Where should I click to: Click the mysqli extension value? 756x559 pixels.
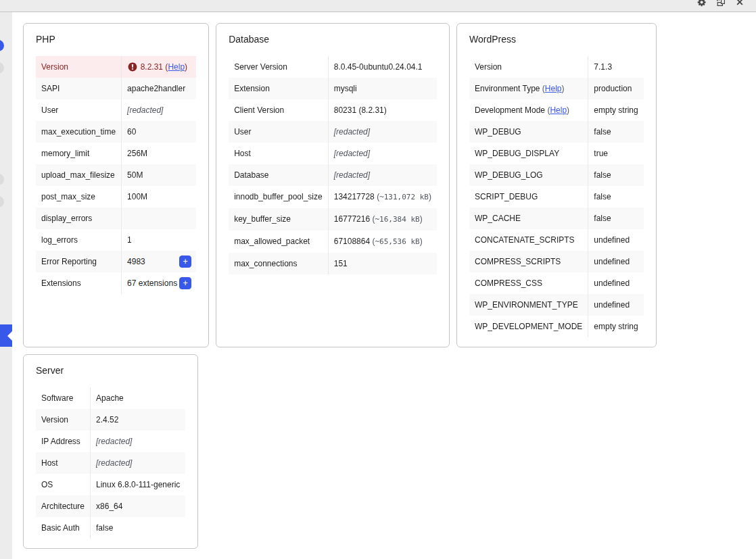tap(346, 89)
